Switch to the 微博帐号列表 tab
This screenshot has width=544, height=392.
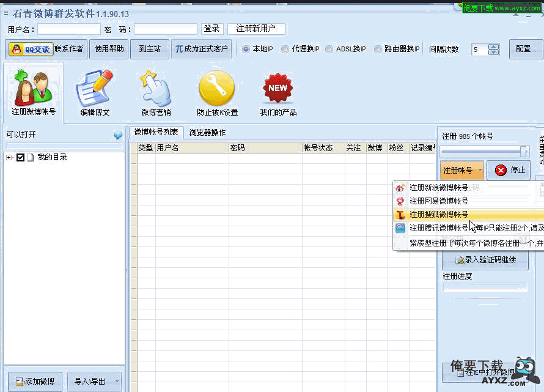pos(156,132)
